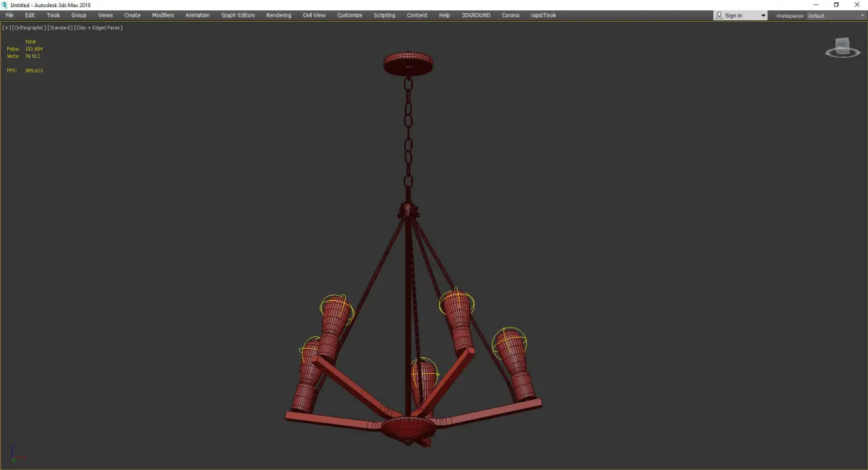The image size is (868, 470).
Task: Click the Verts count '76 912'
Action: (33, 56)
